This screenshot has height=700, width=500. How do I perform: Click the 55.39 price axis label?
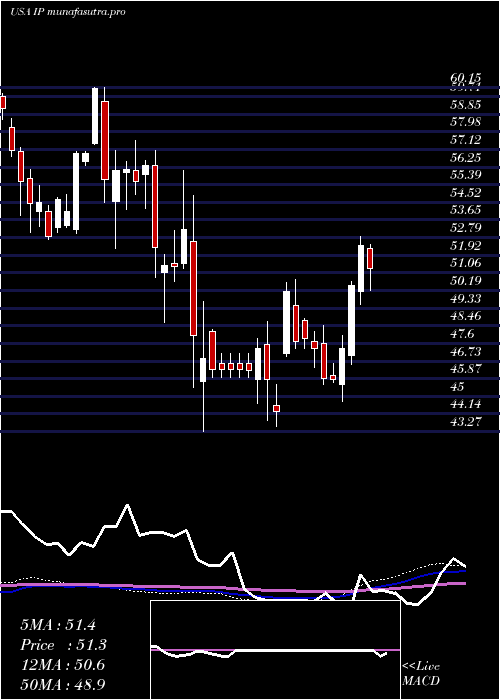(x=465, y=175)
